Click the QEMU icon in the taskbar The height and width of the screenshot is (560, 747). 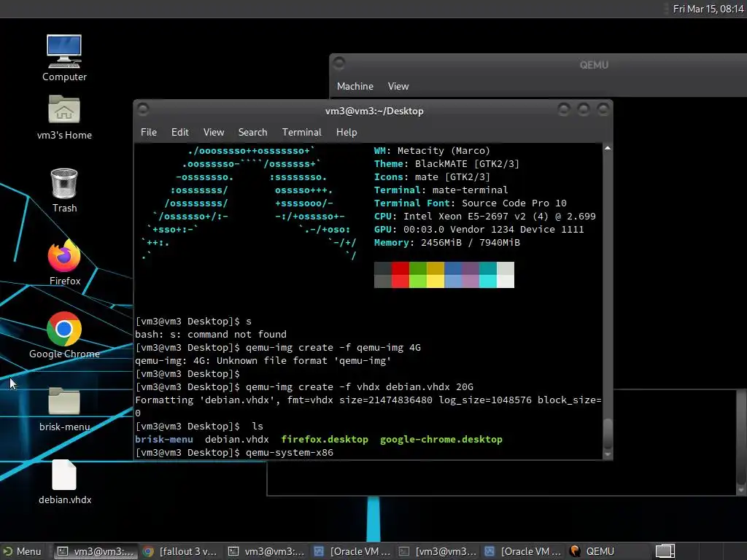pos(575,551)
